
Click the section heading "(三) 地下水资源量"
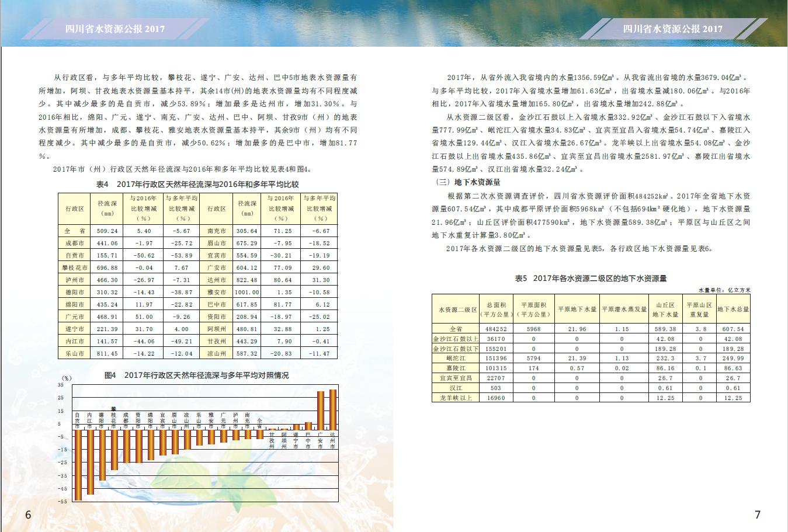pyautogui.click(x=467, y=182)
